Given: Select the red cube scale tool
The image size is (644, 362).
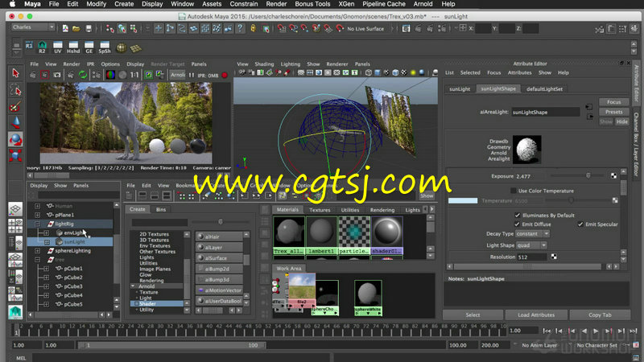Looking at the screenshot, I should [x=15, y=155].
